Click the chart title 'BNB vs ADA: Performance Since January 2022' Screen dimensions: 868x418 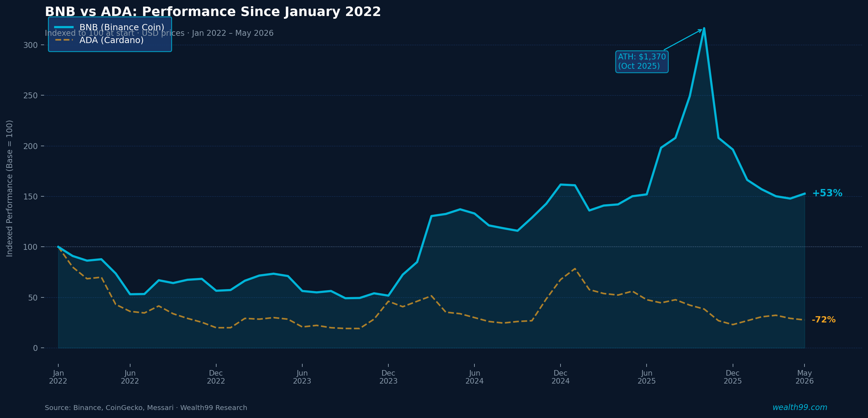coord(213,12)
